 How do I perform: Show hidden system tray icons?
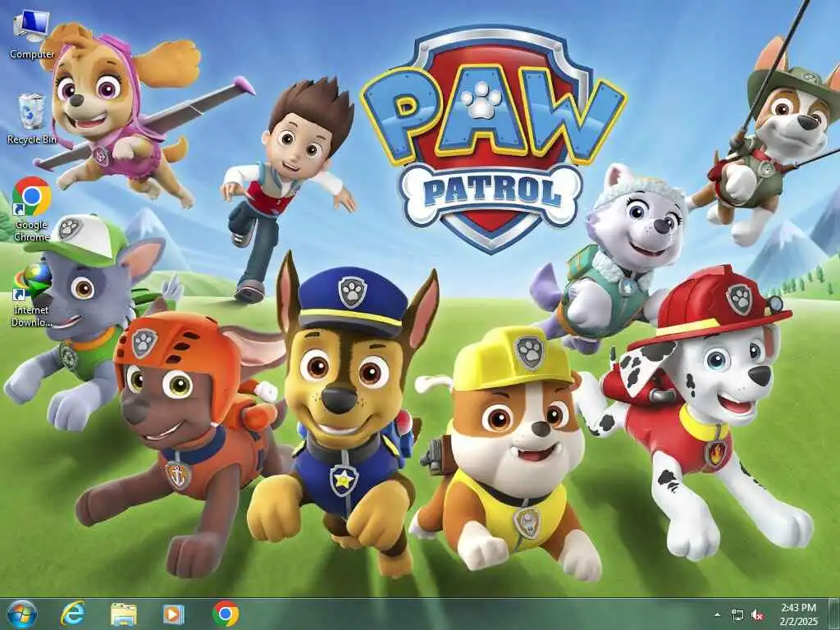(717, 614)
